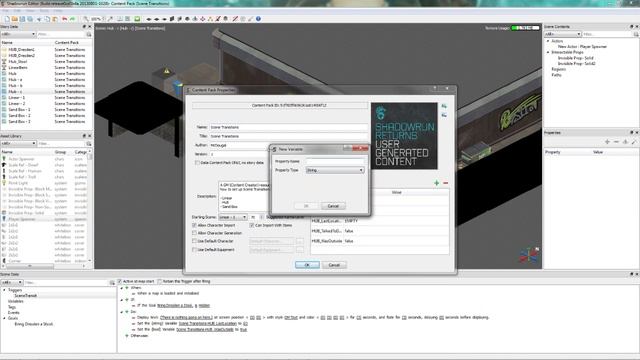Screen dimensions: 640x360
Task: Collapse the Goals tree node
Action: pyautogui.click(x=4, y=318)
